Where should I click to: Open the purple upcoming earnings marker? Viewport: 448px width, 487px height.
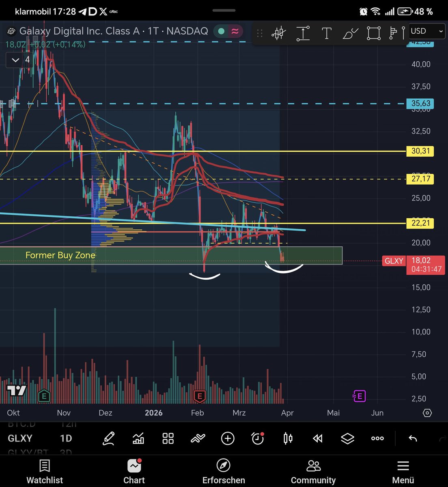click(x=359, y=396)
